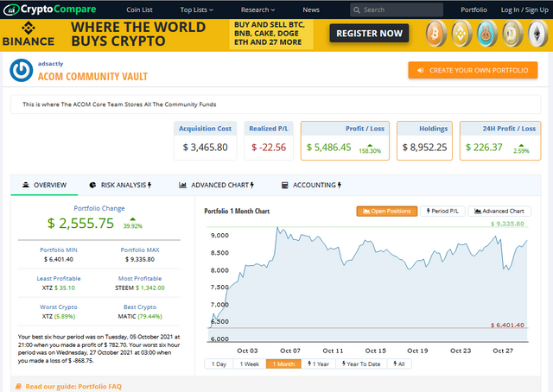Viewport: 553px width, 392px height.
Task: Click the ACOM Community Vault title
Action: pyautogui.click(x=92, y=77)
